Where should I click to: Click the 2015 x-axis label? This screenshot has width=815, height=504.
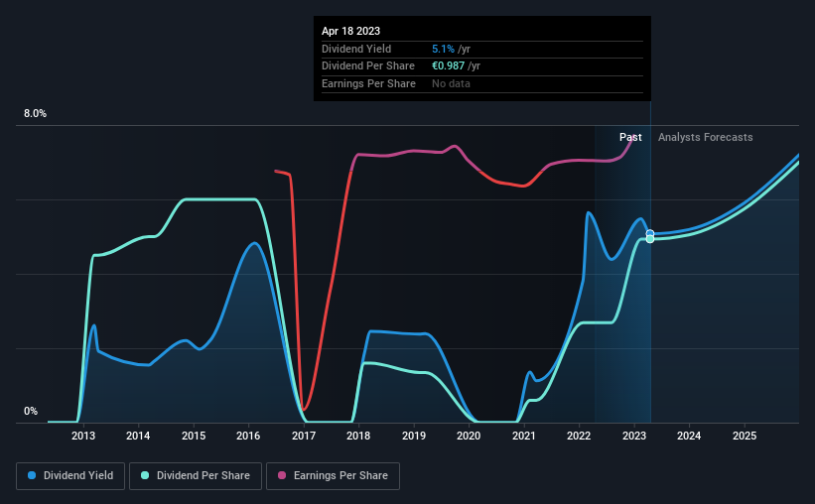coord(194,436)
